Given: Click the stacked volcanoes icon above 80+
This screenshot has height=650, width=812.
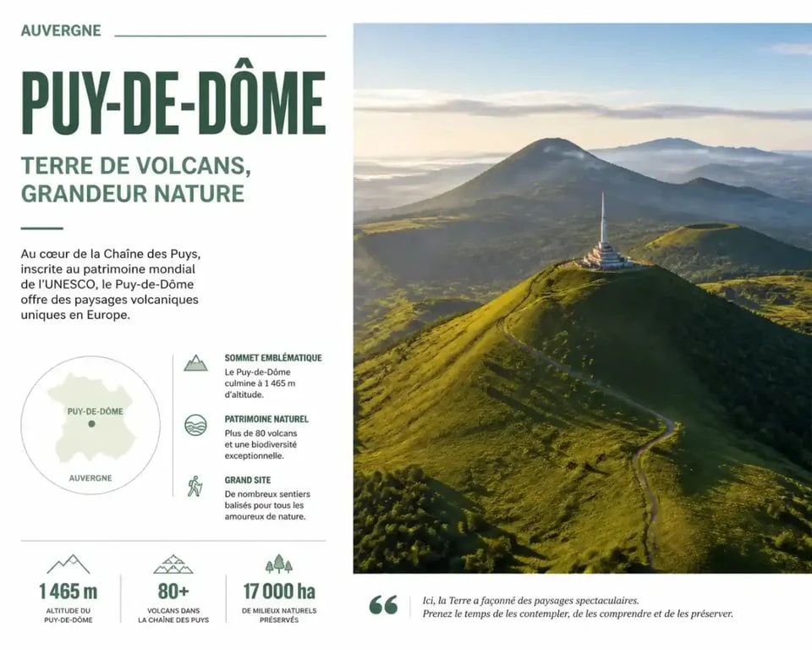Looking at the screenshot, I should click(173, 565).
